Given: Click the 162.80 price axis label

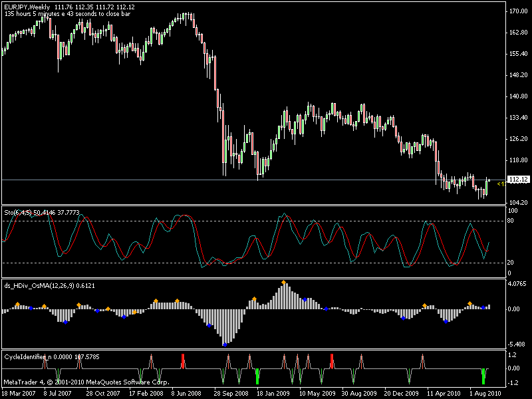Looking at the screenshot, I should point(519,33).
